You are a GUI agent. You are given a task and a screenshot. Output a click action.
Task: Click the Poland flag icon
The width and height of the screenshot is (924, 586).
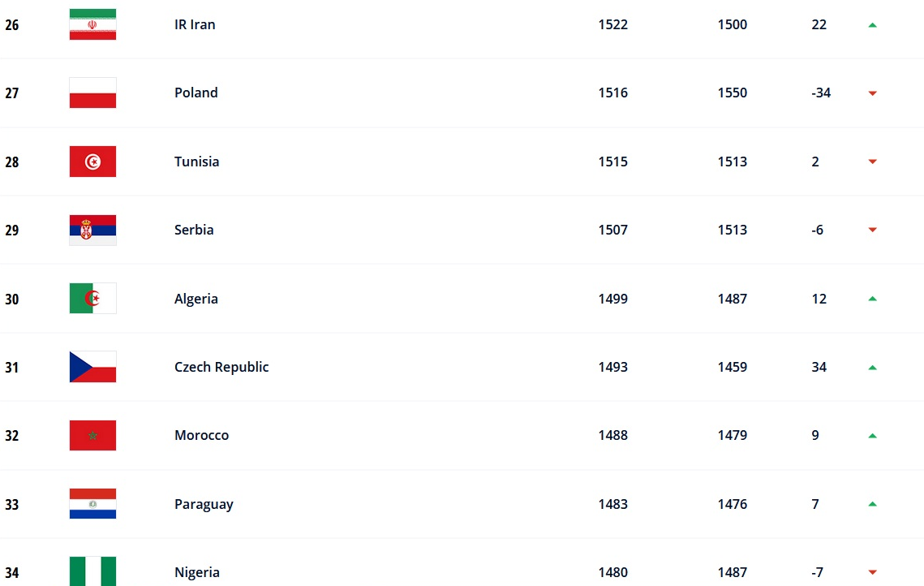[92, 93]
